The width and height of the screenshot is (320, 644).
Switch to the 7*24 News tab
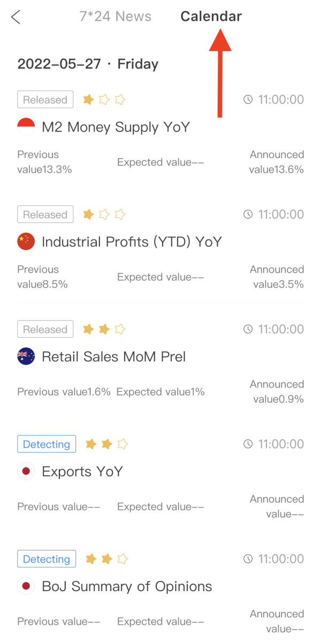115,17
